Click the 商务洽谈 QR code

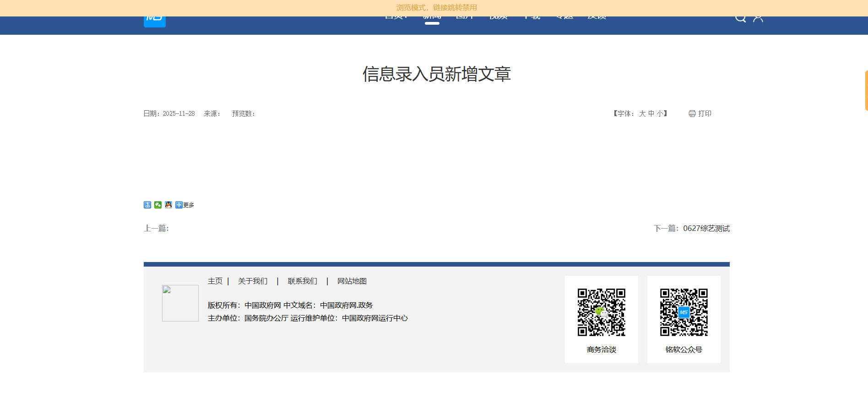601,312
